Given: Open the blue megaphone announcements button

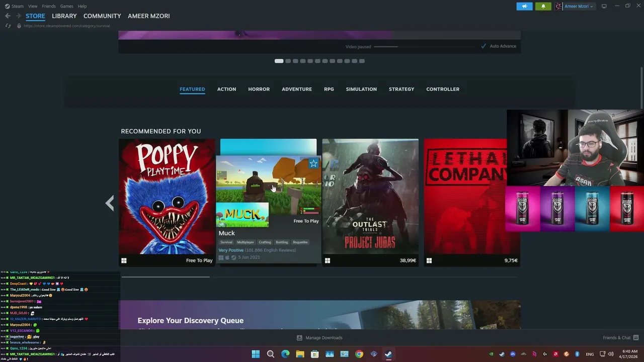Looking at the screenshot, I should pos(524,6).
